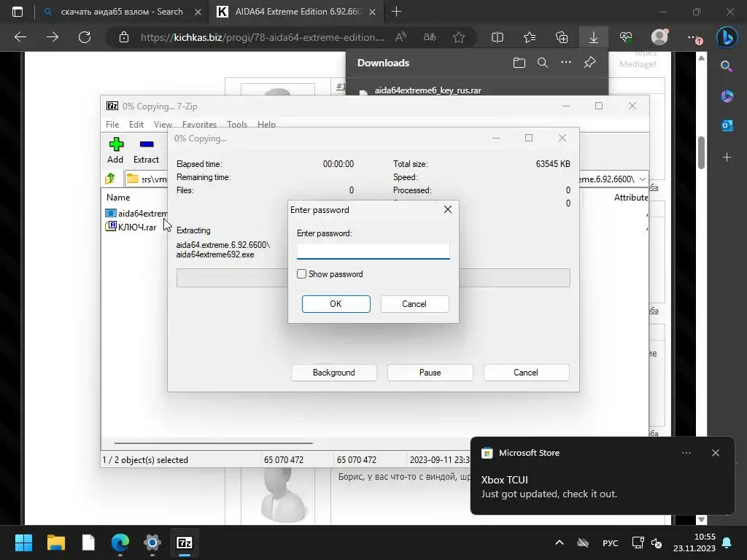
Task: Select the aida64extreme file row
Action: pyautogui.click(x=136, y=213)
